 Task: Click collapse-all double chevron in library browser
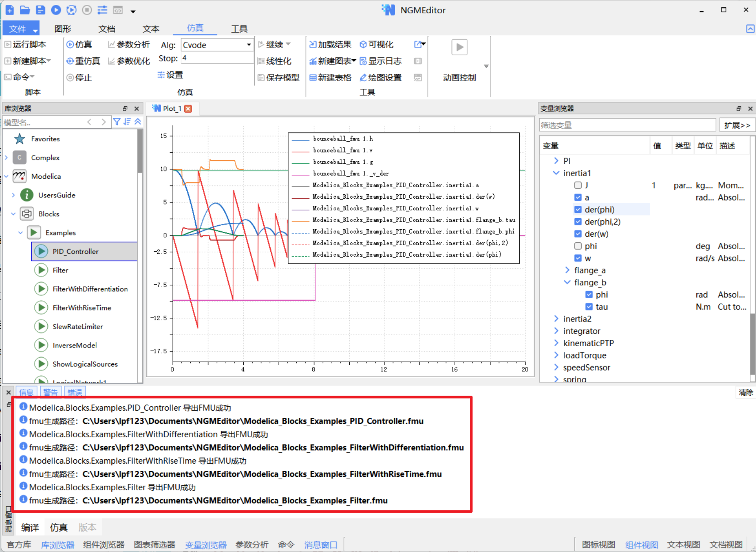(x=138, y=122)
